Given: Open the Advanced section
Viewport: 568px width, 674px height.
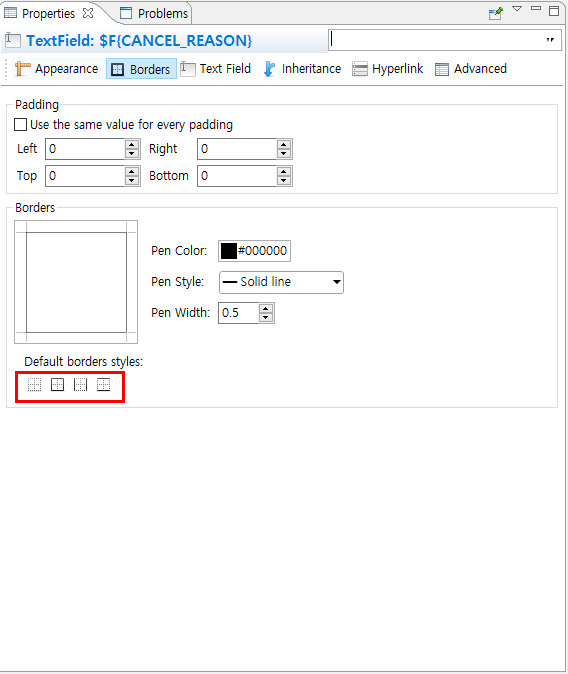Looking at the screenshot, I should (x=471, y=69).
